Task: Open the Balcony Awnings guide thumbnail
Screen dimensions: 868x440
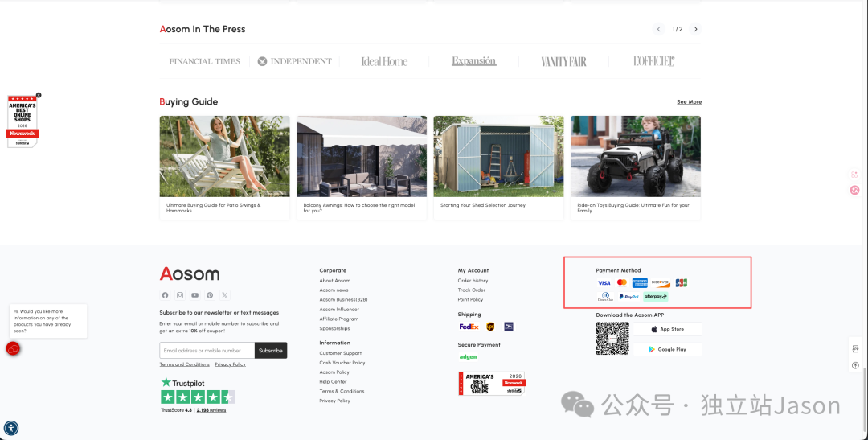Action: click(x=362, y=156)
